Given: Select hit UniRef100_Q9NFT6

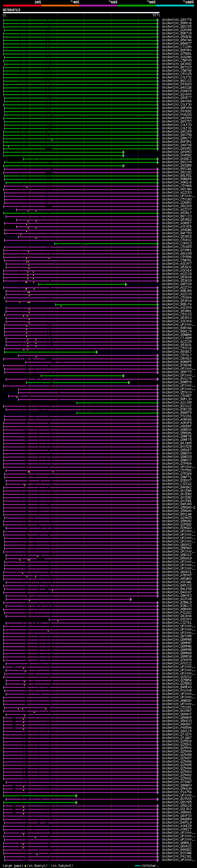Looking at the screenshot, I should coord(177,436).
